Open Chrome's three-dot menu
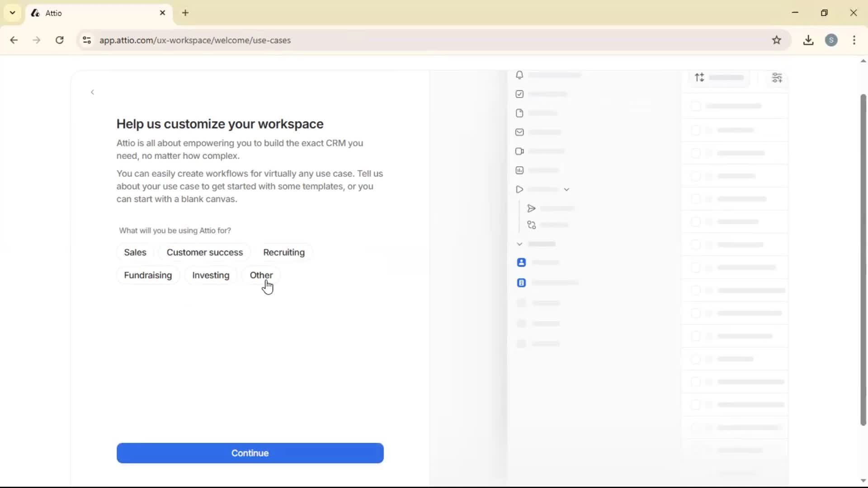The image size is (868, 488). [x=854, y=40]
